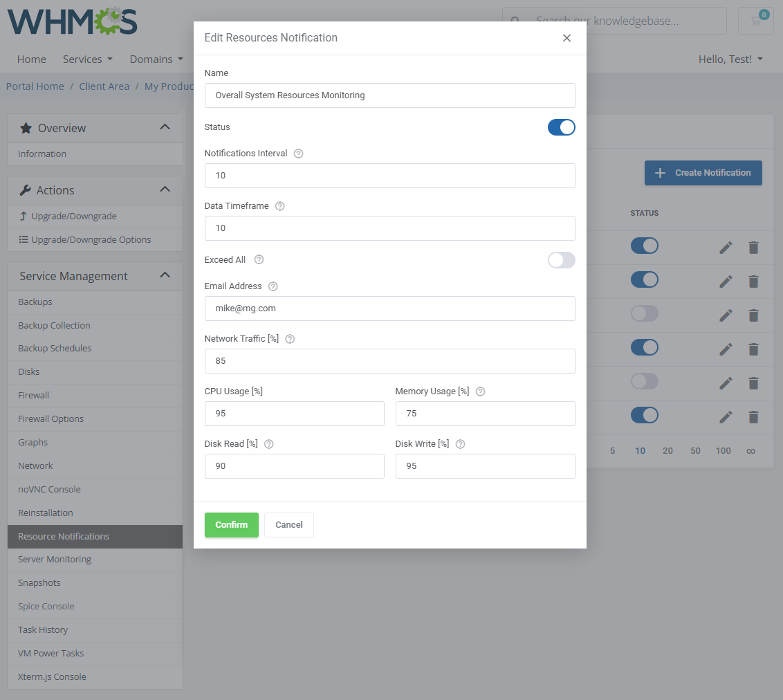Open Firewall Options in sidebar
Image resolution: width=783 pixels, height=700 pixels.
95,419
